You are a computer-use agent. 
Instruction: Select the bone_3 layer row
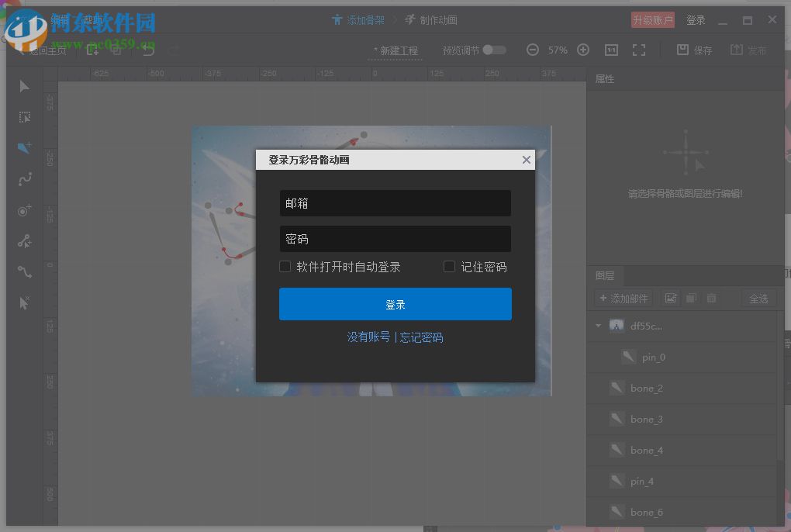point(681,419)
